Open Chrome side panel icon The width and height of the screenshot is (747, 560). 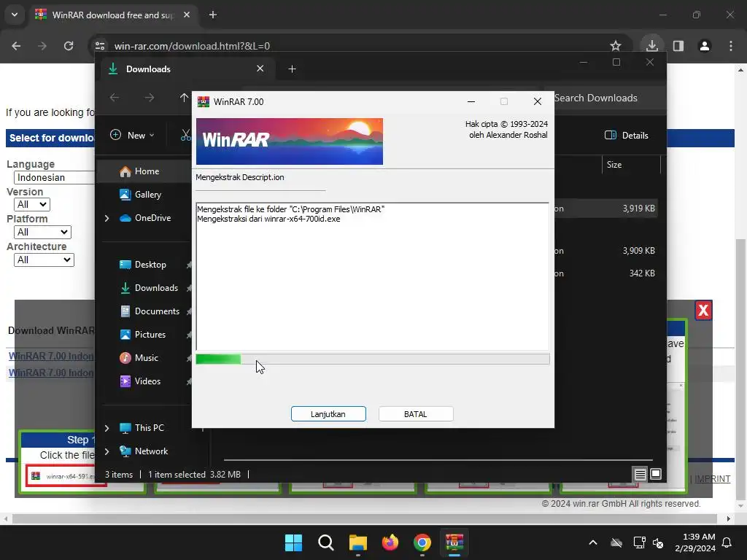[x=678, y=46]
